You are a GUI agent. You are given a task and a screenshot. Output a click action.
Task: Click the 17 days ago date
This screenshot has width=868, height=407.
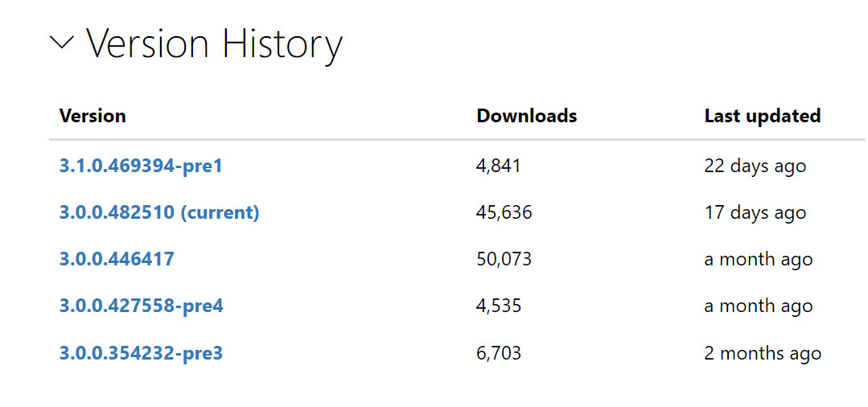[755, 212]
